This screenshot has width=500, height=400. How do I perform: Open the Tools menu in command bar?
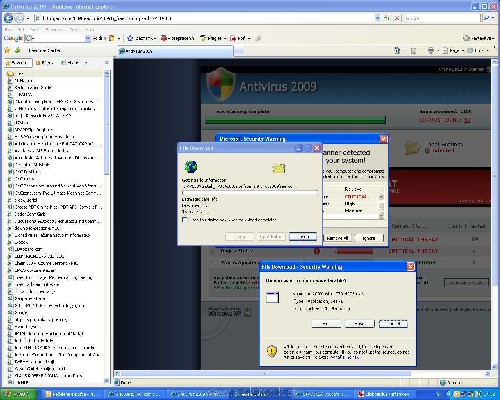[477, 51]
